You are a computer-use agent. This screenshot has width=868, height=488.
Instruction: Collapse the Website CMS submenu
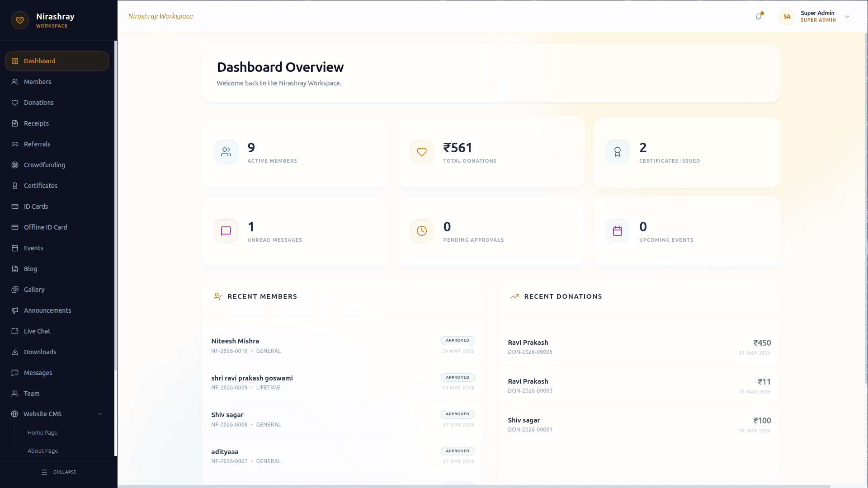(100, 414)
